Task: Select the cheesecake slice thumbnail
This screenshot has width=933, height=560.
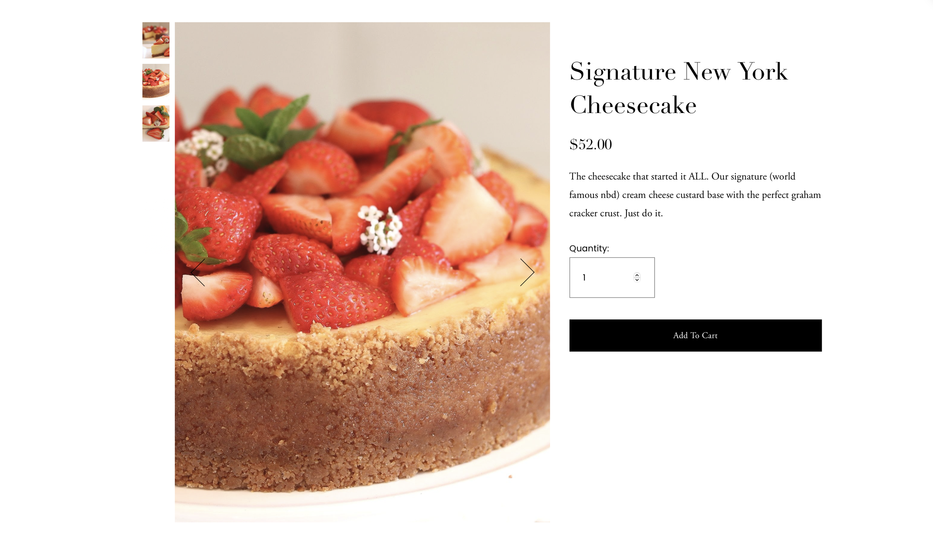Action: (x=156, y=40)
